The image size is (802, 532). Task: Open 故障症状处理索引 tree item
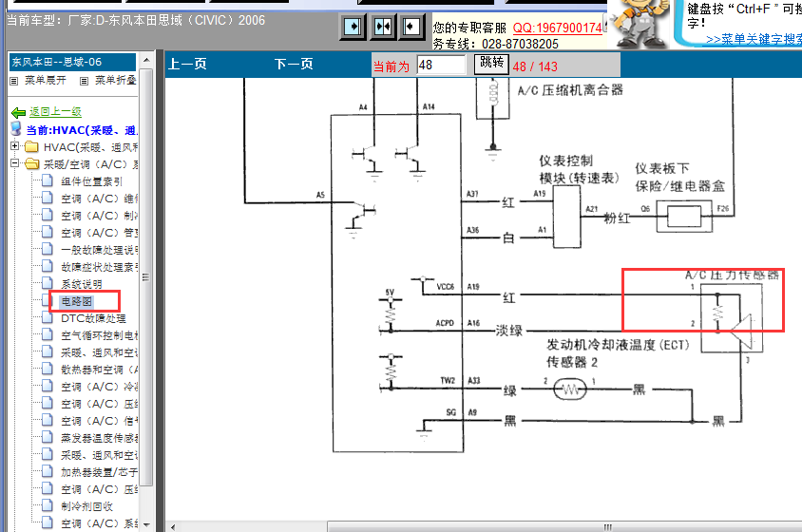coord(99,267)
